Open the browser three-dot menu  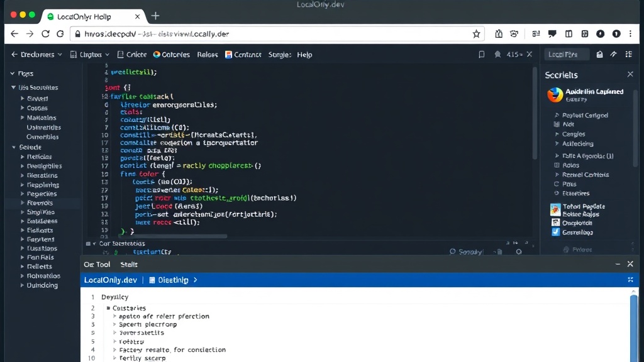(630, 34)
